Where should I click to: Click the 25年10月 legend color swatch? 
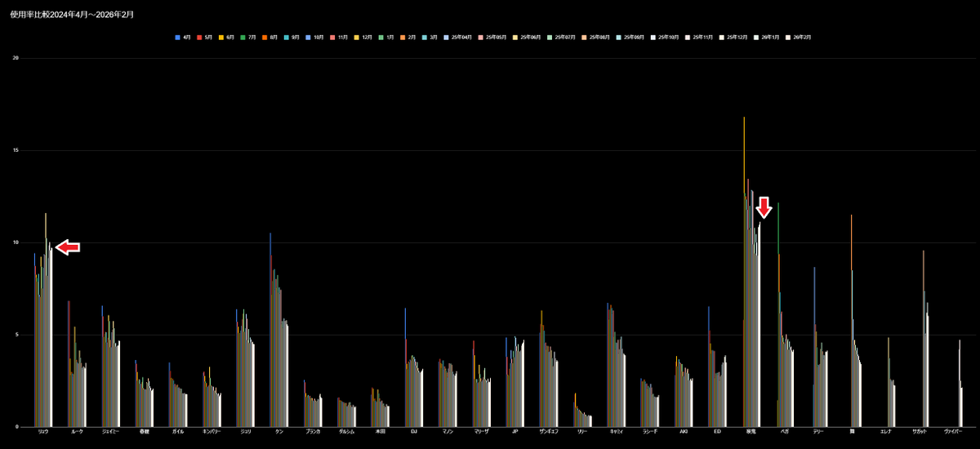pos(653,38)
